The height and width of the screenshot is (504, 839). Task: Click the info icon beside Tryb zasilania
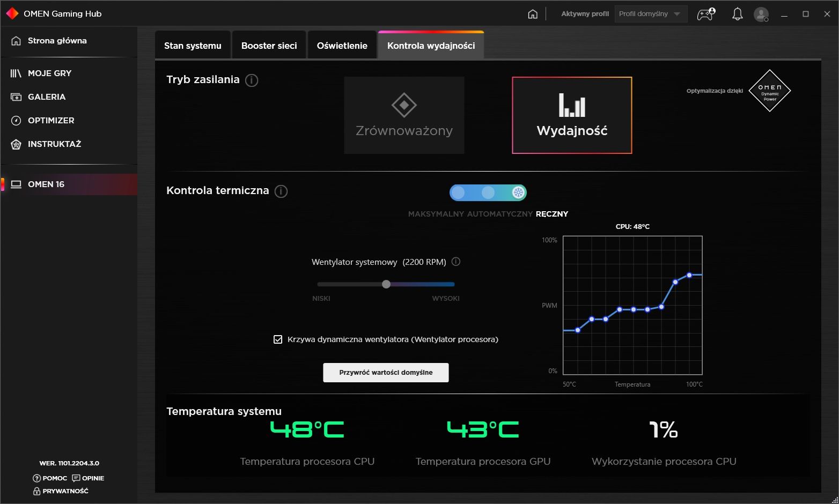tap(252, 80)
